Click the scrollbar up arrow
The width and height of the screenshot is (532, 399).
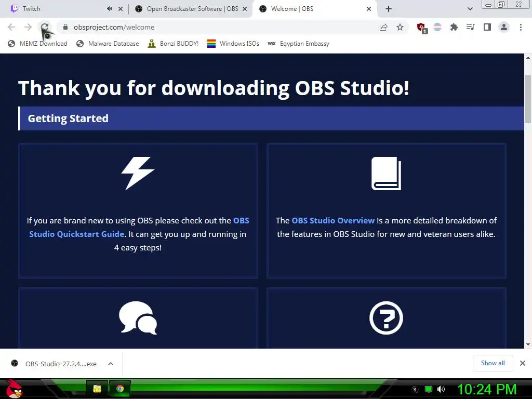point(528,58)
